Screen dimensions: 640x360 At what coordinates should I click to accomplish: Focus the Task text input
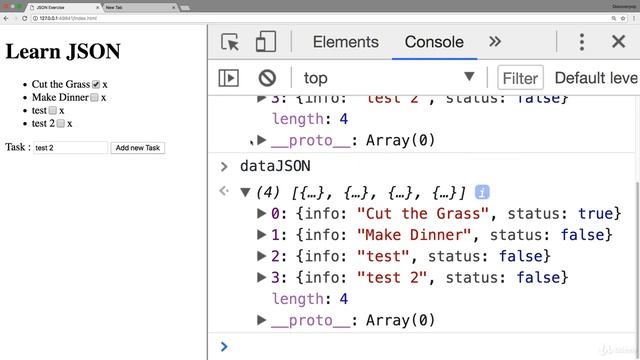pos(70,148)
